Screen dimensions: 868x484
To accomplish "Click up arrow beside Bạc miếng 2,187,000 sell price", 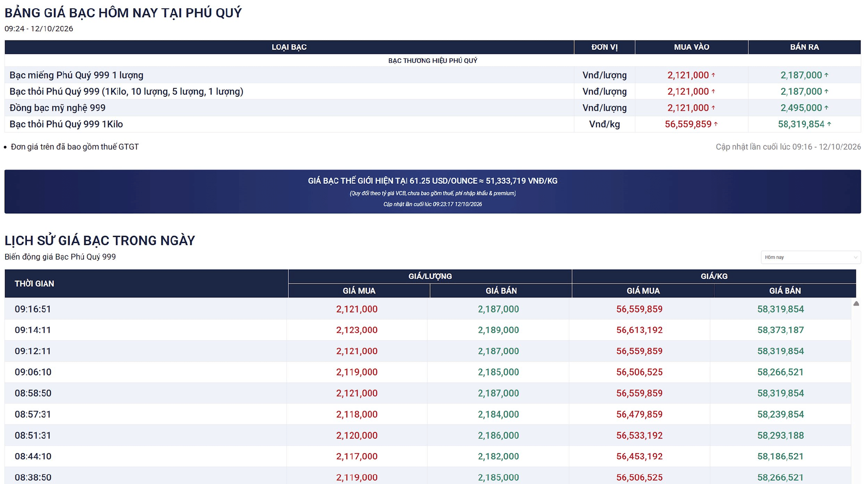I will pyautogui.click(x=826, y=75).
